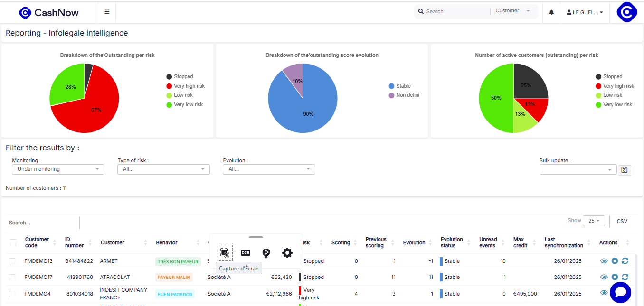Image resolution: width=644 pixels, height=306 pixels.
Task: Click the CashNow logo
Action: 49,13
